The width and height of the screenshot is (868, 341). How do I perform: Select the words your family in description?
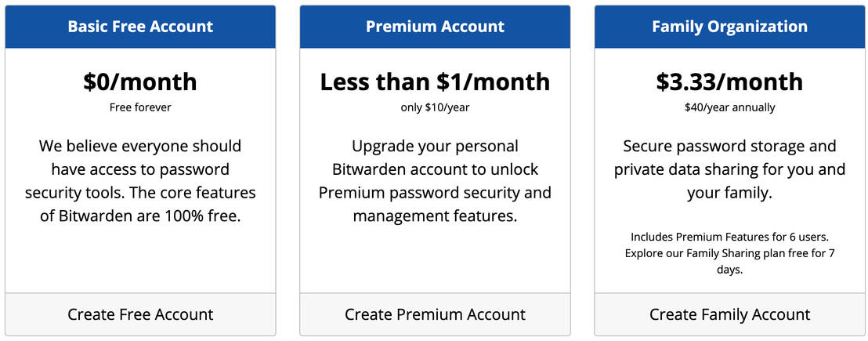click(x=729, y=193)
